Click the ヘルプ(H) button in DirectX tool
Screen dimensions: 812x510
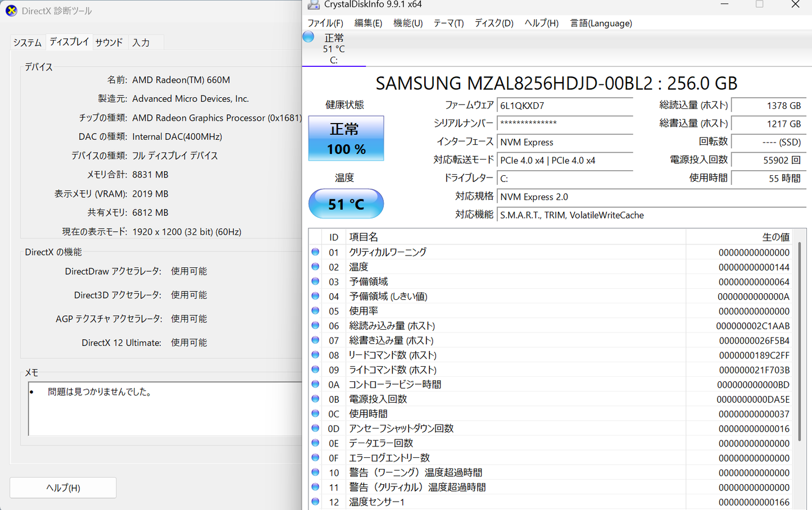tap(63, 488)
